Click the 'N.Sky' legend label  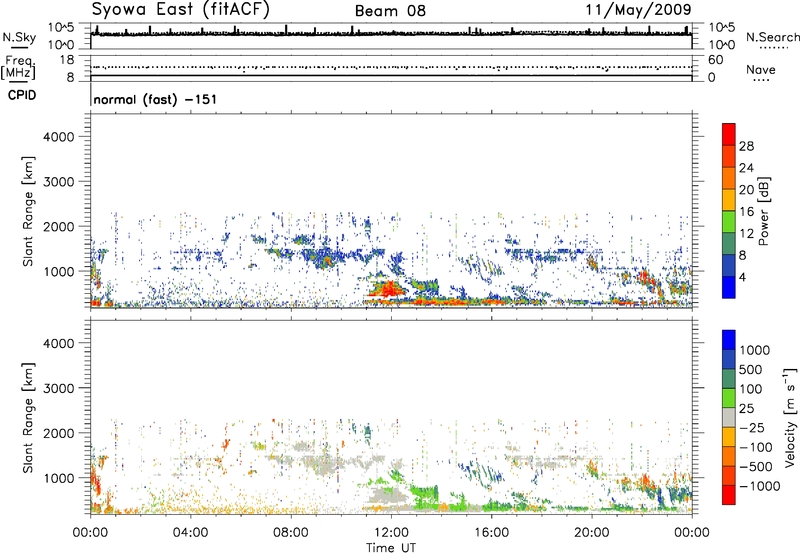19,37
